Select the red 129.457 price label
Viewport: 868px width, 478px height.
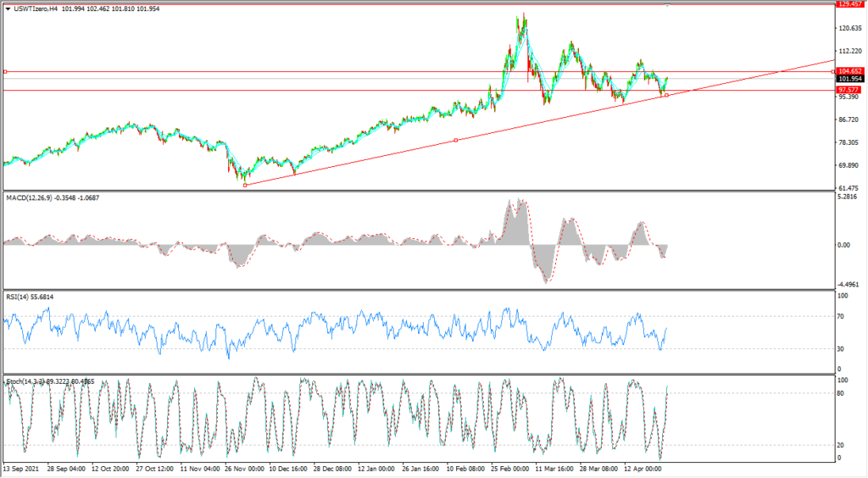tap(849, 4)
